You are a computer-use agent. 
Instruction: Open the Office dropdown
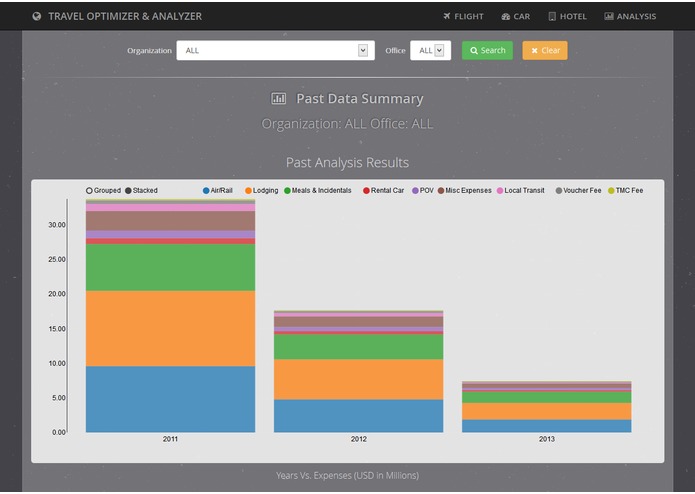click(430, 51)
